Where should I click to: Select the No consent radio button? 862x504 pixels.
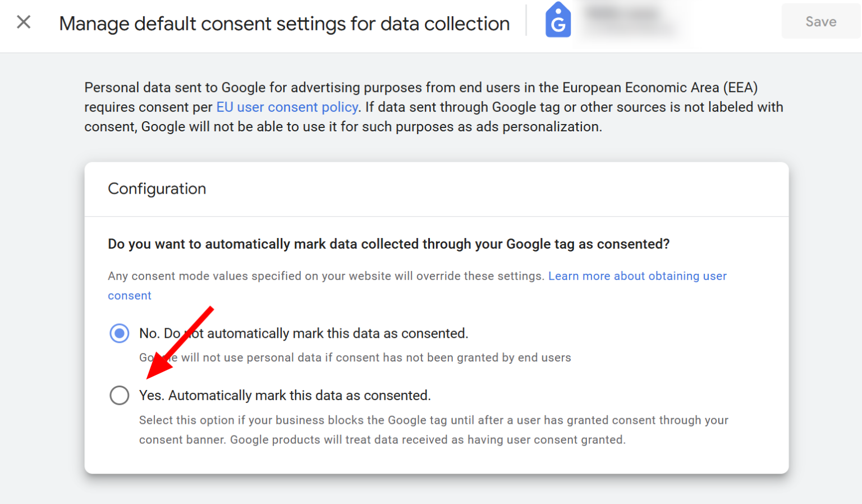pos(120,333)
